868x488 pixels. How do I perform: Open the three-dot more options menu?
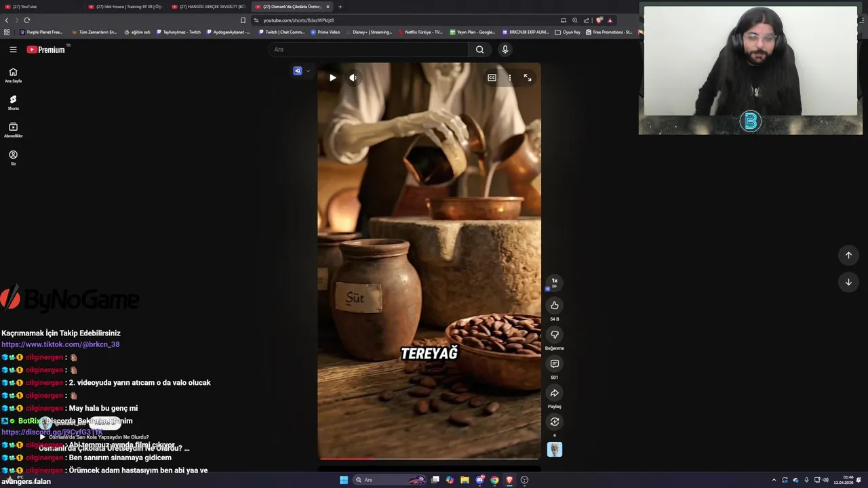click(x=510, y=78)
